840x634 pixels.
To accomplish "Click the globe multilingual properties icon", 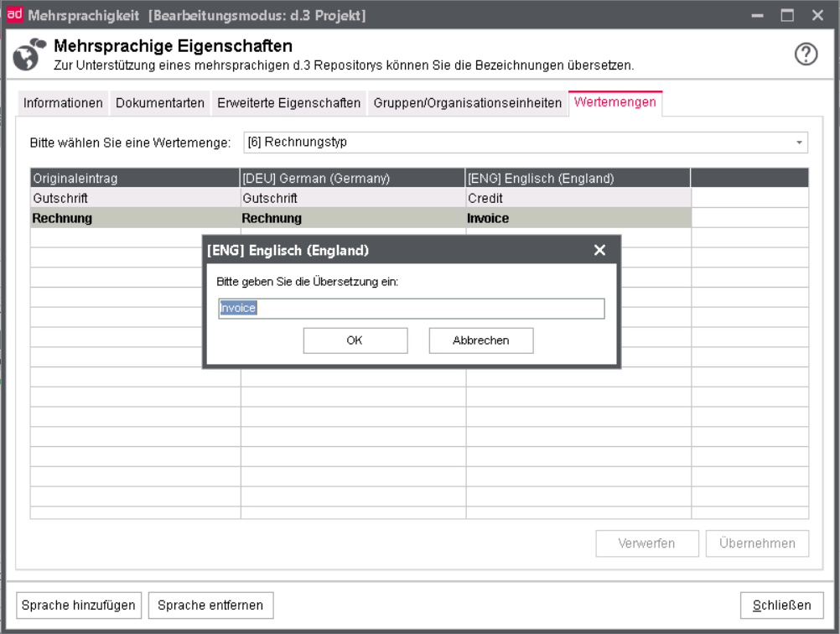I will (x=28, y=54).
